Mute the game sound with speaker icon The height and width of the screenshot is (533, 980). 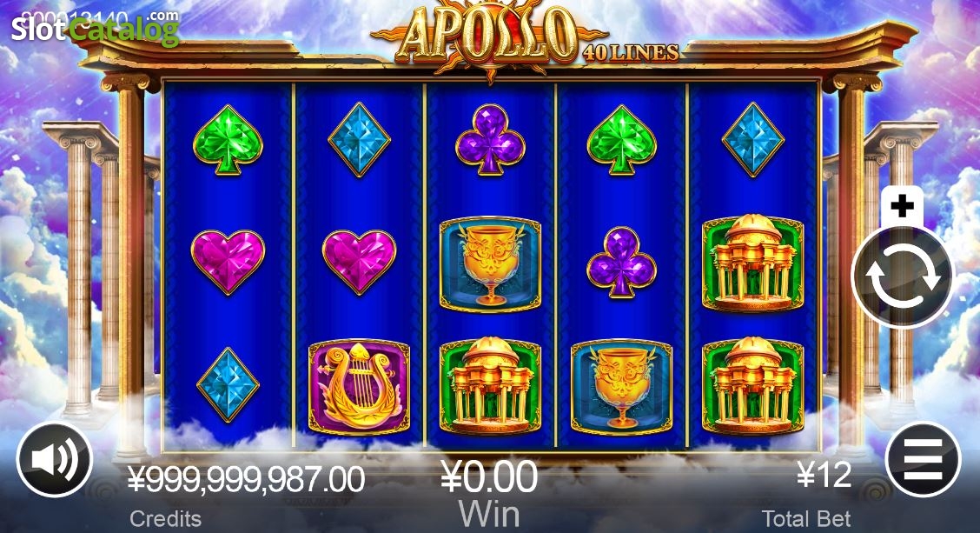point(55,460)
